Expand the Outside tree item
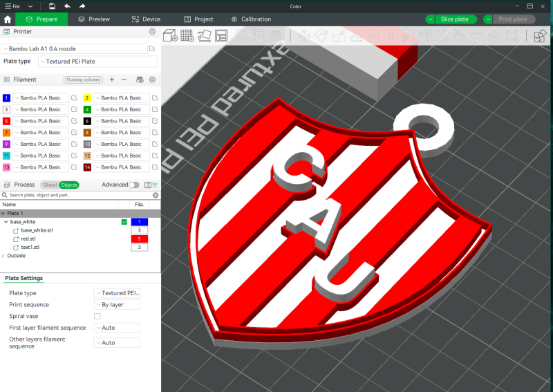 [3, 256]
